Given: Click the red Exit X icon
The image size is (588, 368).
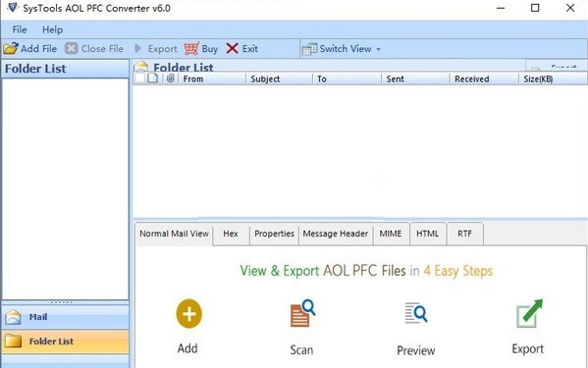Looking at the screenshot, I should pos(233,48).
